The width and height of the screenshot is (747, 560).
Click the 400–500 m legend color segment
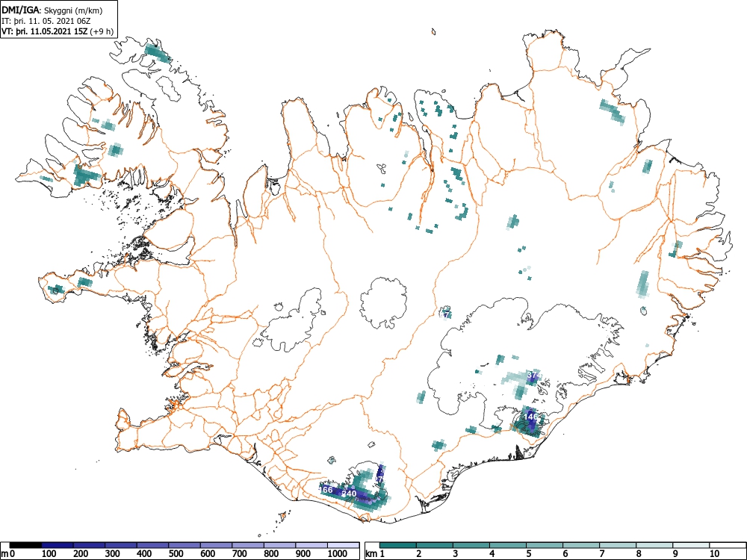coord(153,545)
